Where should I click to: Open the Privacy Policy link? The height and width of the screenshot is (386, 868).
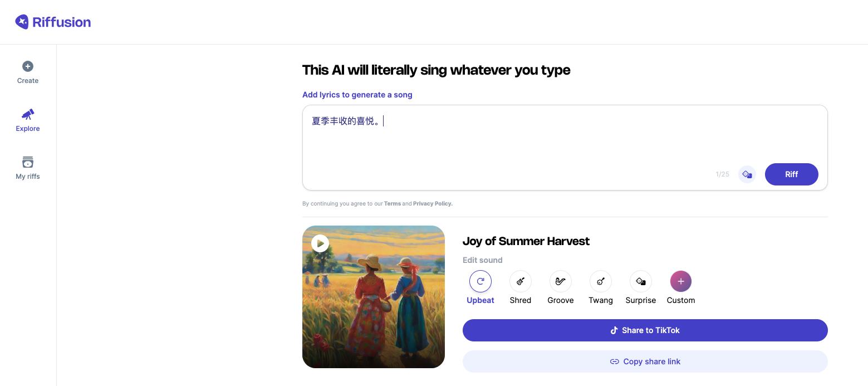[x=433, y=204]
